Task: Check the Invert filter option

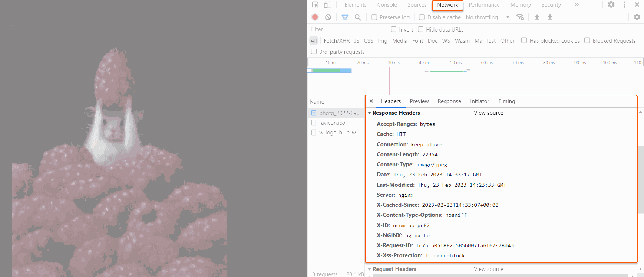Action: click(x=393, y=29)
